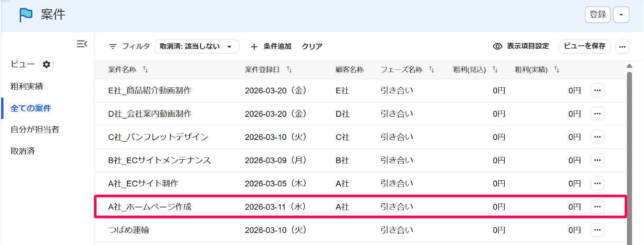Click the フィルタ label
The image size is (644, 245).
pos(136,47)
